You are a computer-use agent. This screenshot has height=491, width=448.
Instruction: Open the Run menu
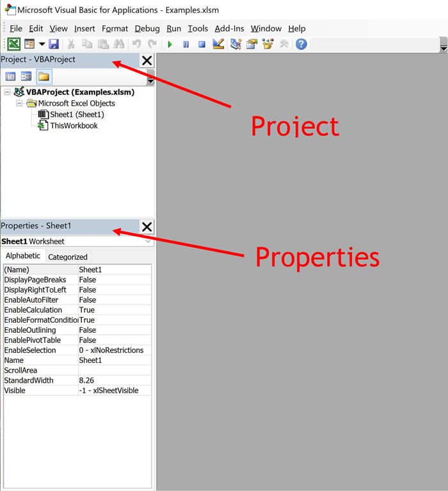[173, 29]
